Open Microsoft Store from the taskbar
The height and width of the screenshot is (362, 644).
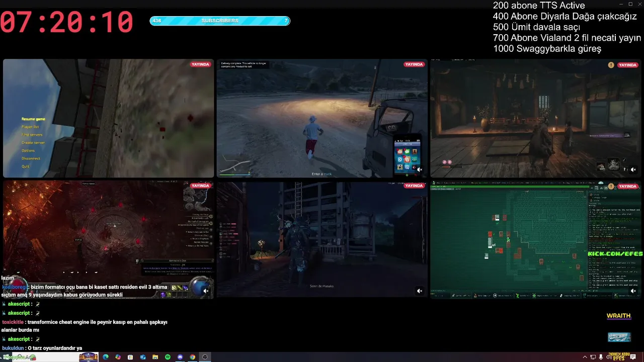(x=130, y=357)
